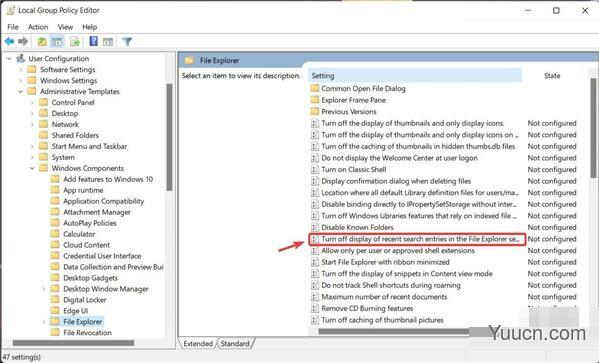Expand the File Explorer tree node
This screenshot has width=599, height=363.
point(44,322)
